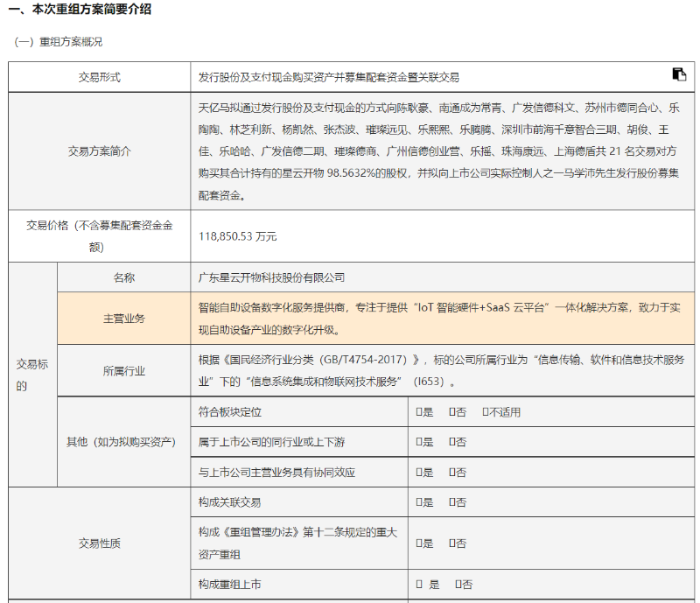The image size is (700, 603).
Task: Select the 交易性质 label cell
Action: pyautogui.click(x=99, y=543)
